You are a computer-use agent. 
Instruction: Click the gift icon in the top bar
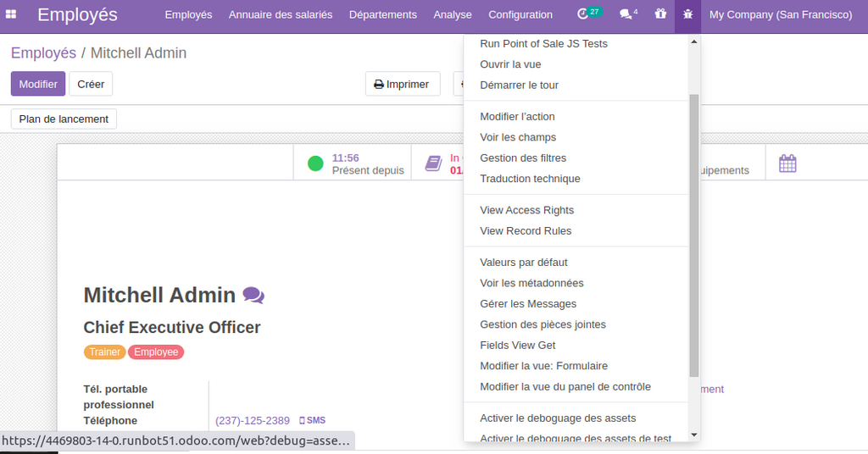coord(660,14)
